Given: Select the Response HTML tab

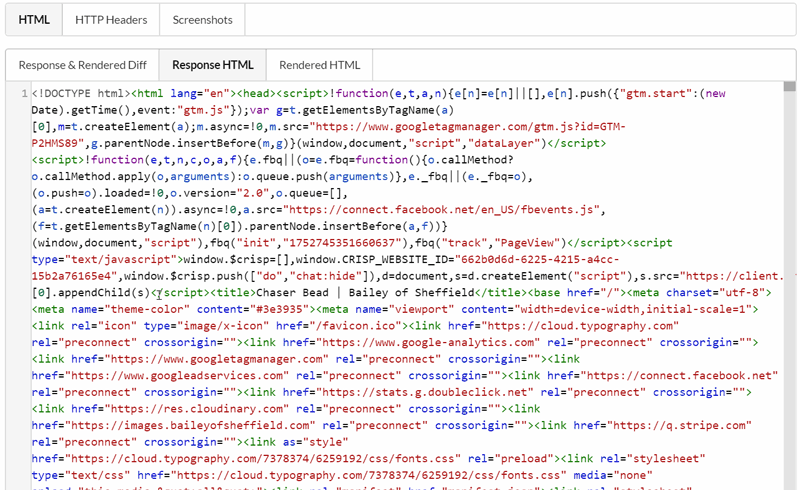Looking at the screenshot, I should tap(213, 65).
